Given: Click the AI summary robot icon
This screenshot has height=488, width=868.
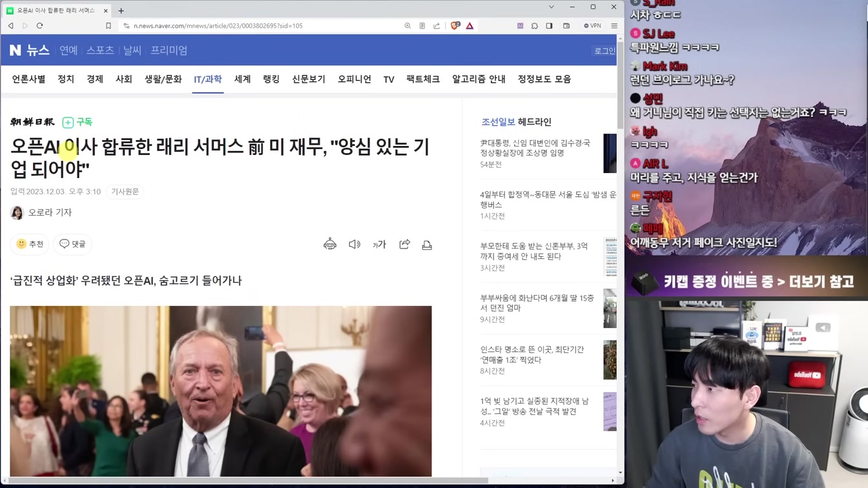Looking at the screenshot, I should coord(330,245).
